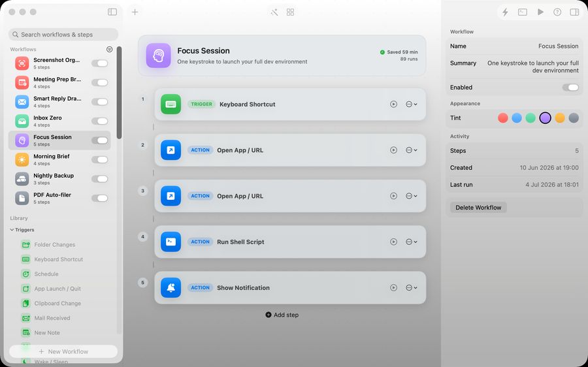Toggle the Enabled switch in inspector
The height and width of the screenshot is (367, 588).
click(x=570, y=88)
